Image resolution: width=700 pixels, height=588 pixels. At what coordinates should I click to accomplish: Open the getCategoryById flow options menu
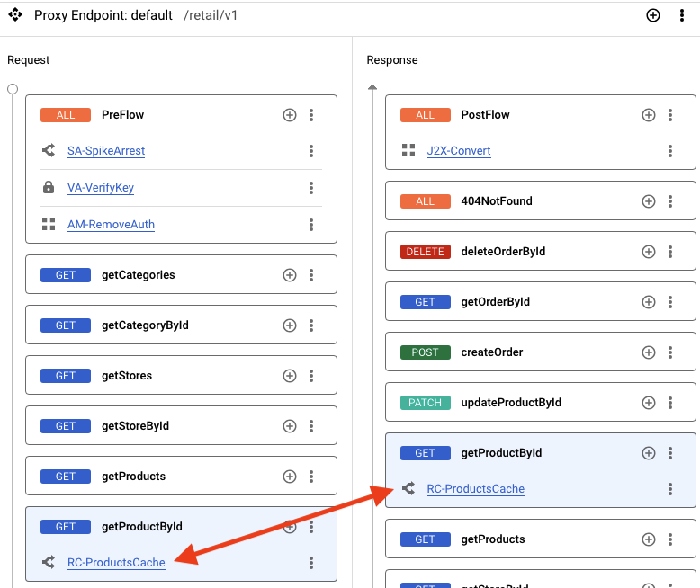[311, 325]
